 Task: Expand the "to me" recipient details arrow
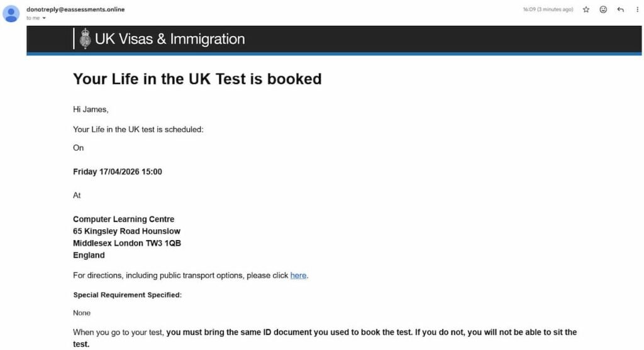tap(44, 18)
